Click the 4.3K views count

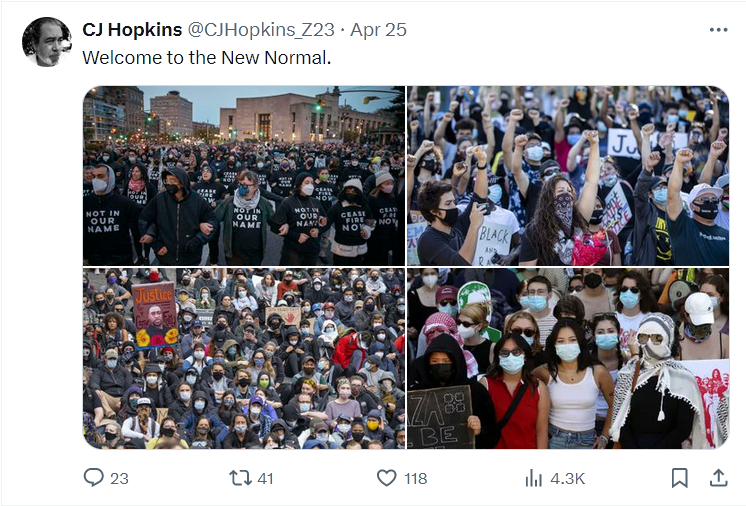[x=567, y=478]
